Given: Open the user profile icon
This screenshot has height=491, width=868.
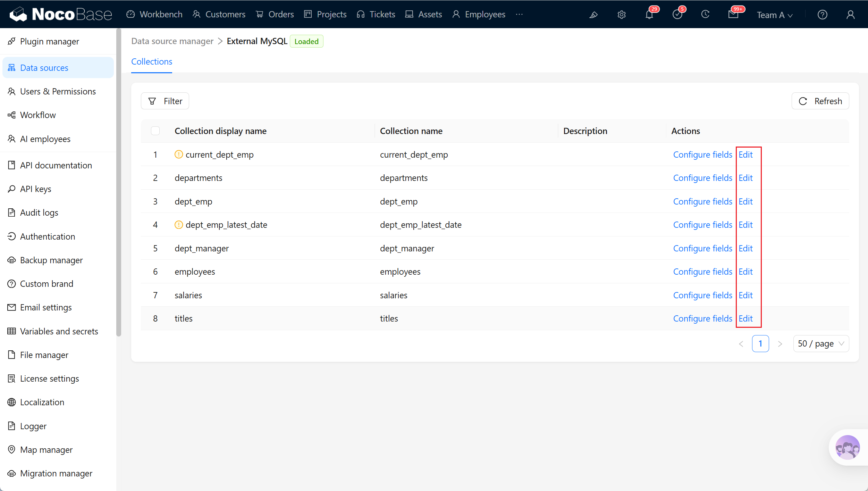Looking at the screenshot, I should (850, 15).
